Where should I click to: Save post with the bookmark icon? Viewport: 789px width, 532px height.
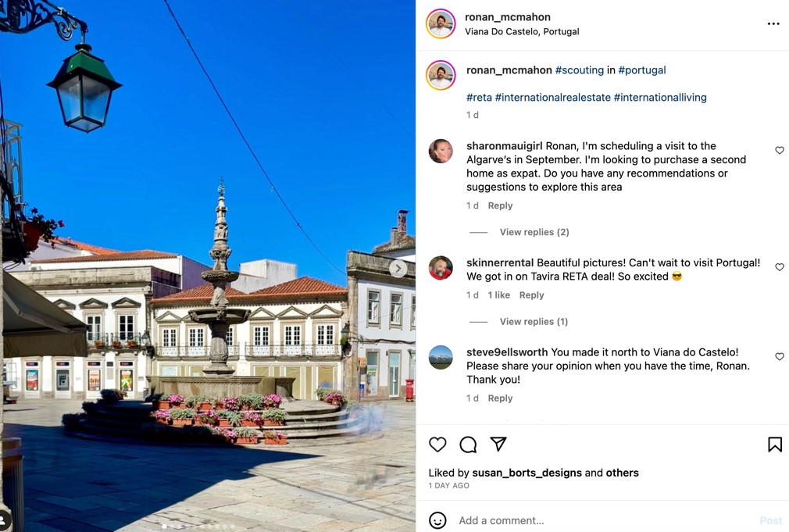(775, 444)
